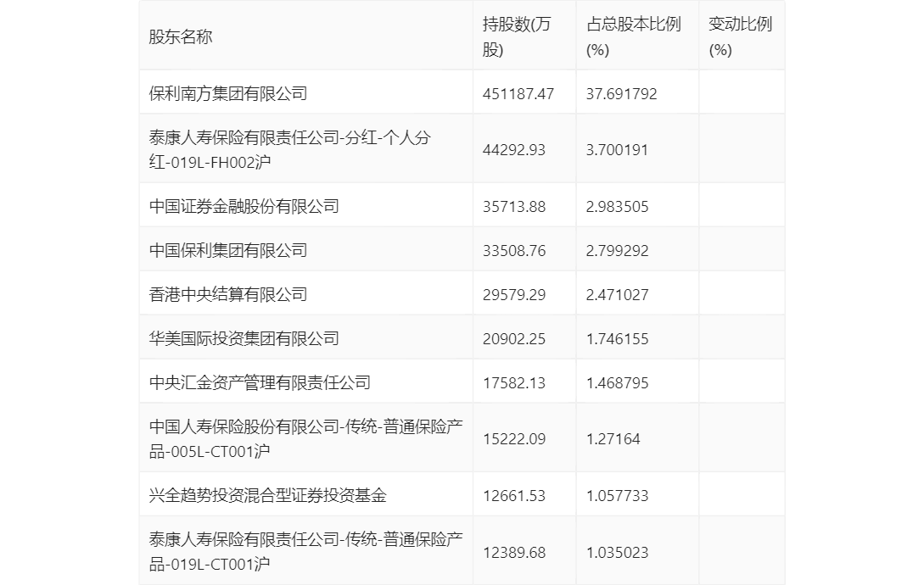This screenshot has height=585, width=924.
Task: Select shareholder 中国人寿保险 005L-CT001沪
Action: (305, 439)
